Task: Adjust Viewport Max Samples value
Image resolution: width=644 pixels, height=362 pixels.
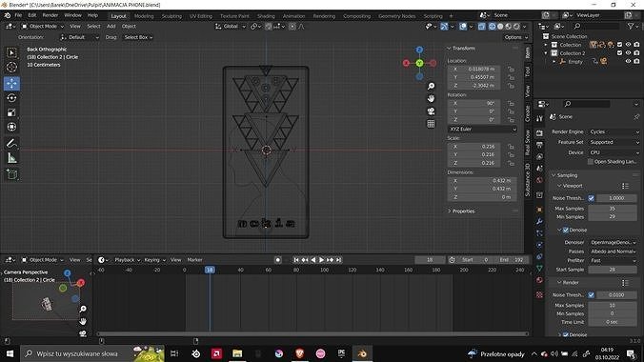Action: tap(613, 209)
